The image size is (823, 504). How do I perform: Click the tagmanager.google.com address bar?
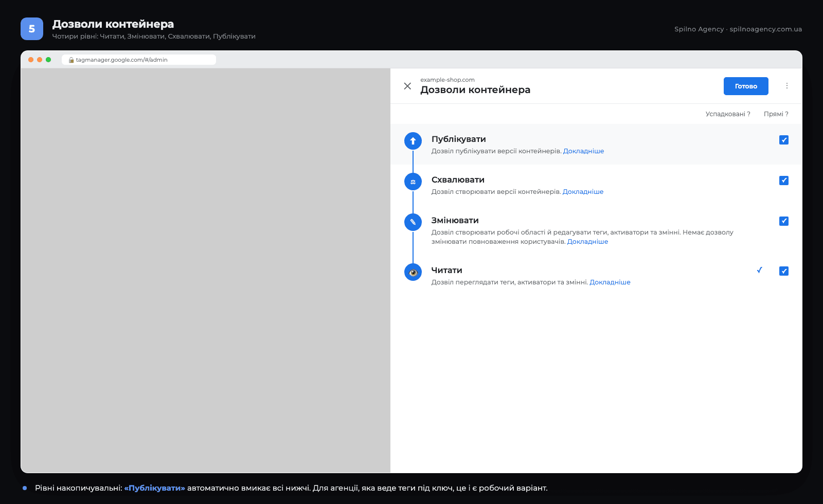pos(139,60)
